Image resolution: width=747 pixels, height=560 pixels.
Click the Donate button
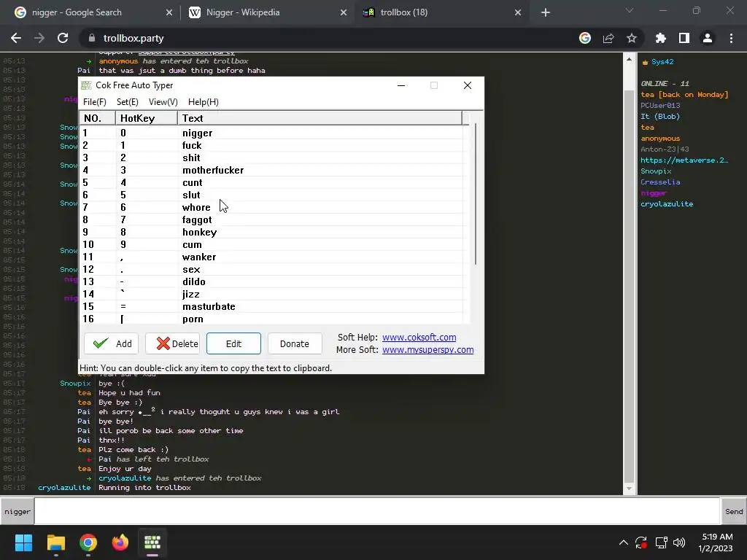(295, 344)
